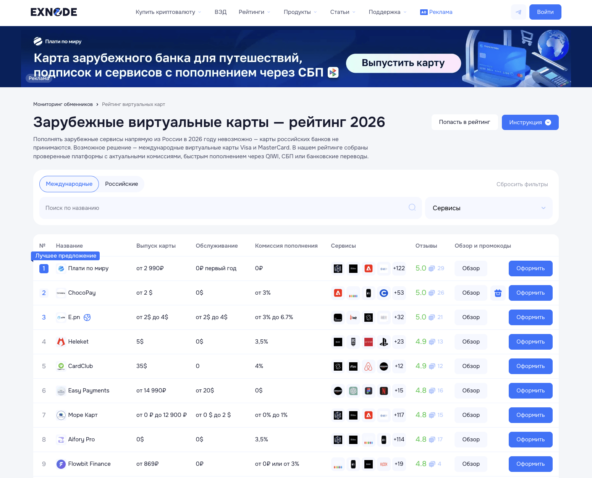The height and width of the screenshot is (478, 592).
Task: Click the Войти login button
Action: (545, 12)
